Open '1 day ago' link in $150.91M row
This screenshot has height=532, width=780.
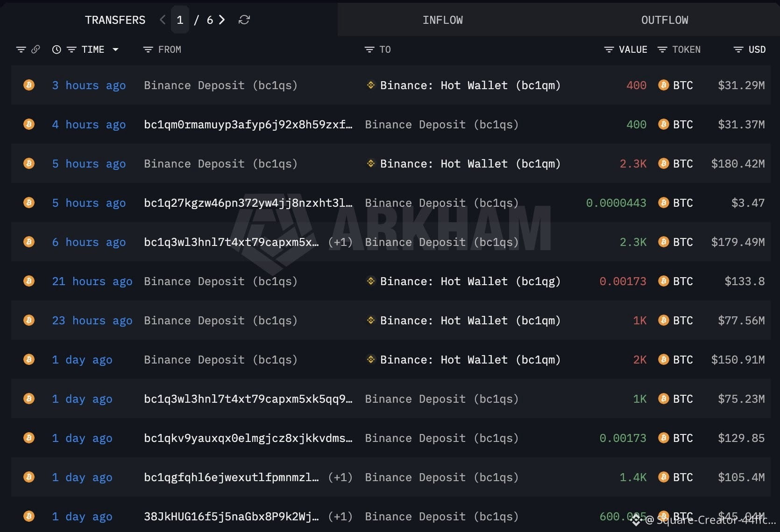[82, 360]
